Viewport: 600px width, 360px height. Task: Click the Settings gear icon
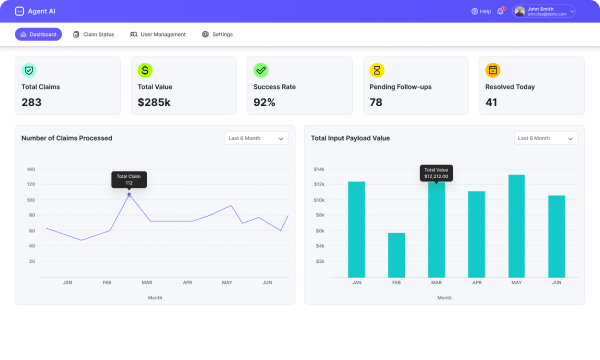click(x=205, y=34)
